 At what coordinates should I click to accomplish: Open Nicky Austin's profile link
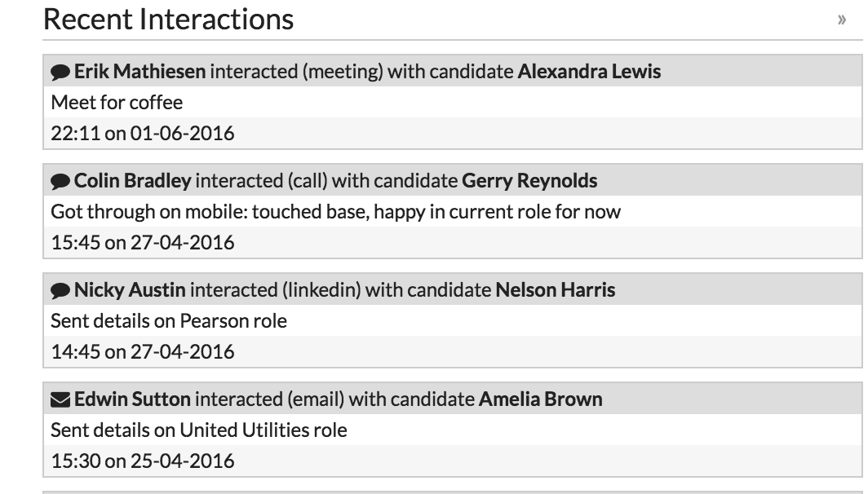coord(130,290)
